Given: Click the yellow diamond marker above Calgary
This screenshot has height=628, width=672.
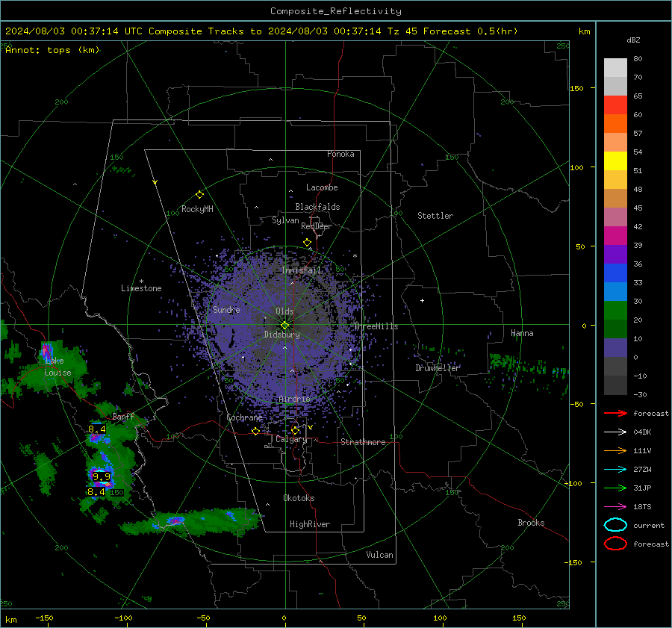Looking at the screenshot, I should pos(295,430).
